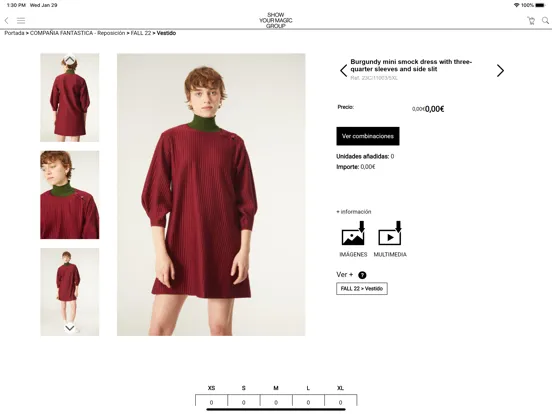Tap the back arrow in top bar
The height and width of the screenshot is (414, 552).
pos(6,21)
